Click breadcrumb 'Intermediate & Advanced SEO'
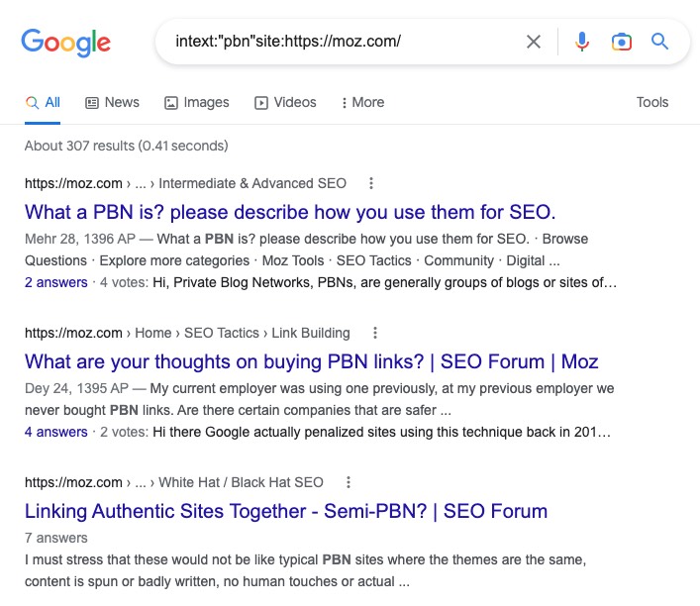This screenshot has height=606, width=700. [252, 183]
